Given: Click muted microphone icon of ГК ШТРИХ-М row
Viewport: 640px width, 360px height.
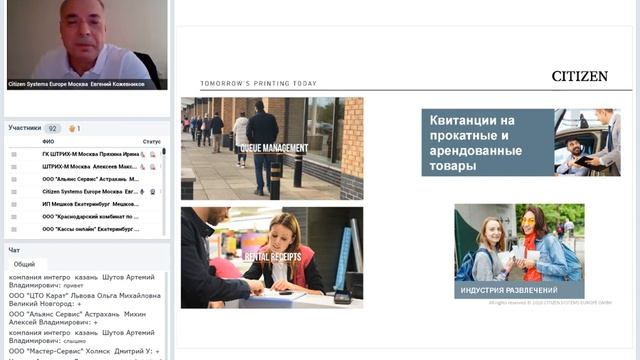Looking at the screenshot, I should click(x=142, y=154).
